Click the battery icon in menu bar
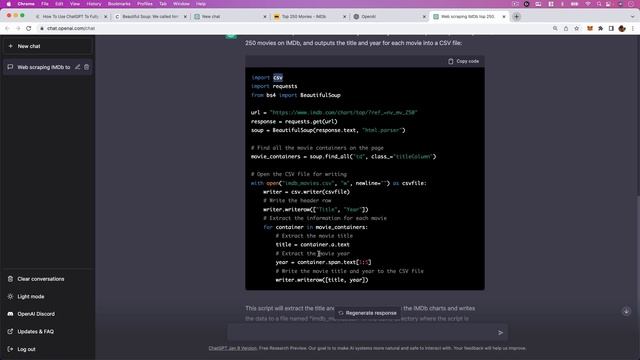This screenshot has width=640, height=360. [574, 4]
